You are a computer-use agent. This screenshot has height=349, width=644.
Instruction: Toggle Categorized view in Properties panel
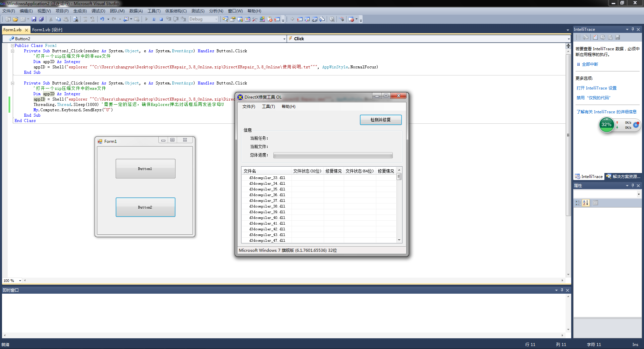click(578, 203)
